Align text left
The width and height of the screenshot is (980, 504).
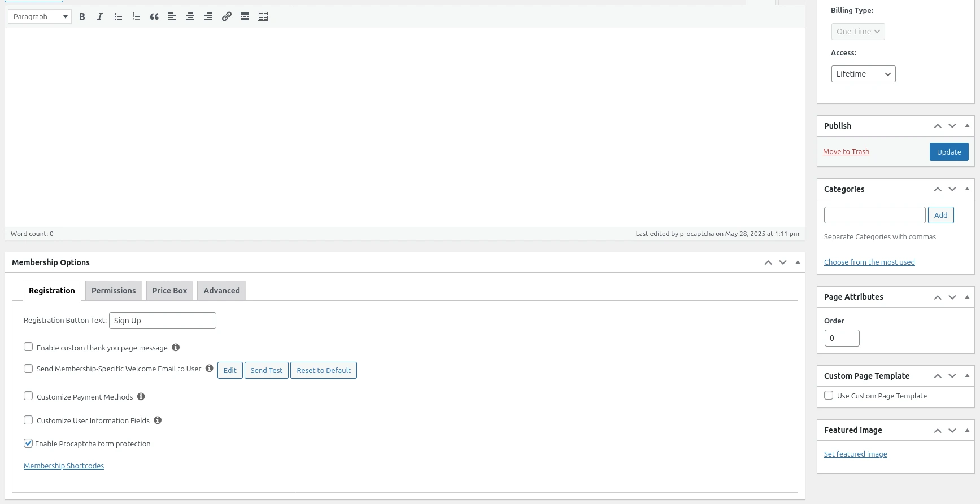pos(172,17)
